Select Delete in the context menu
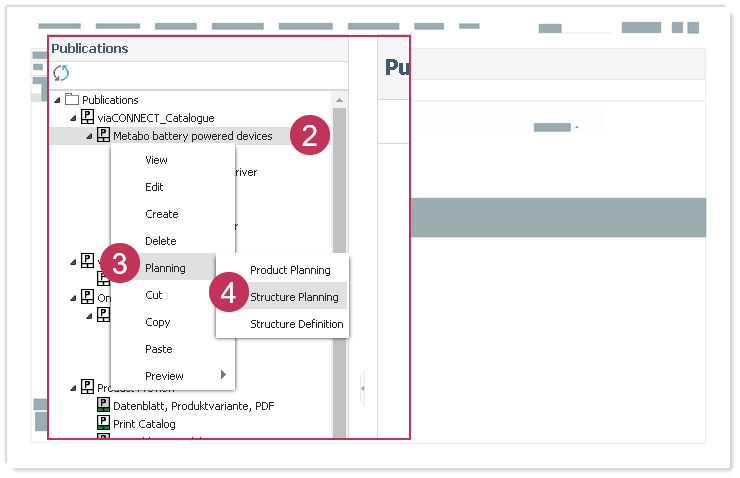The height and width of the screenshot is (478, 740). click(160, 241)
